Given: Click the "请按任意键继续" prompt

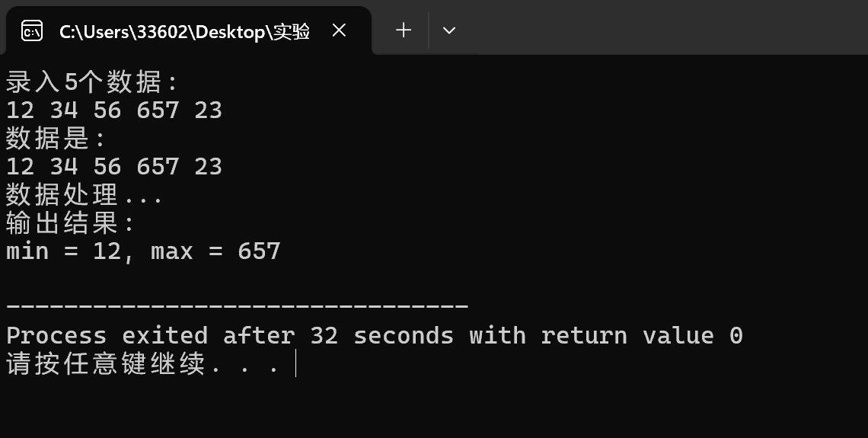Looking at the screenshot, I should tap(106, 364).
